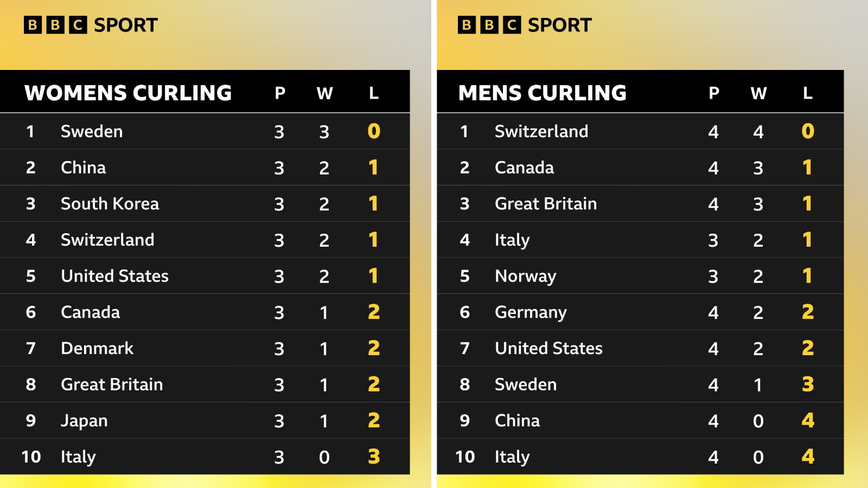Select Sweden row in women's curling table
This screenshot has height=488, width=868.
(92, 131)
